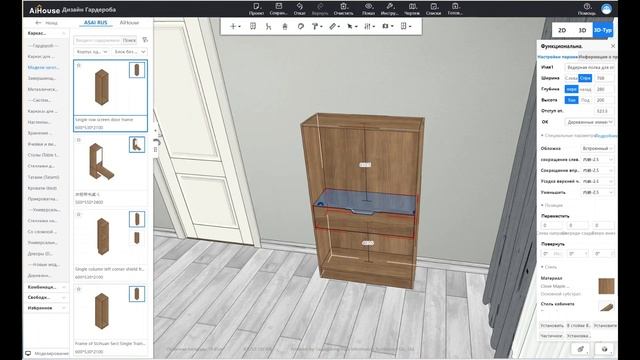Image resolution: width=640 pixels, height=360 pixels.
Task: Switch to 2D view
Action: click(562, 30)
